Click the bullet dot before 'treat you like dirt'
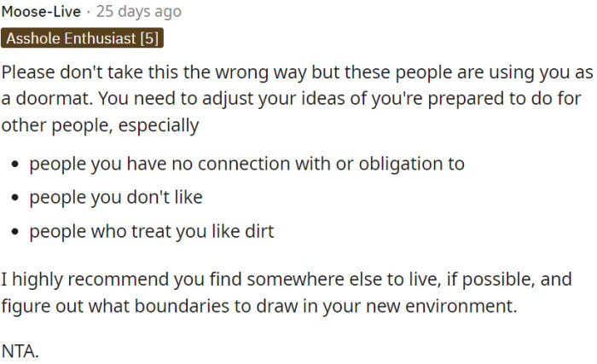 pyautogui.click(x=16, y=232)
